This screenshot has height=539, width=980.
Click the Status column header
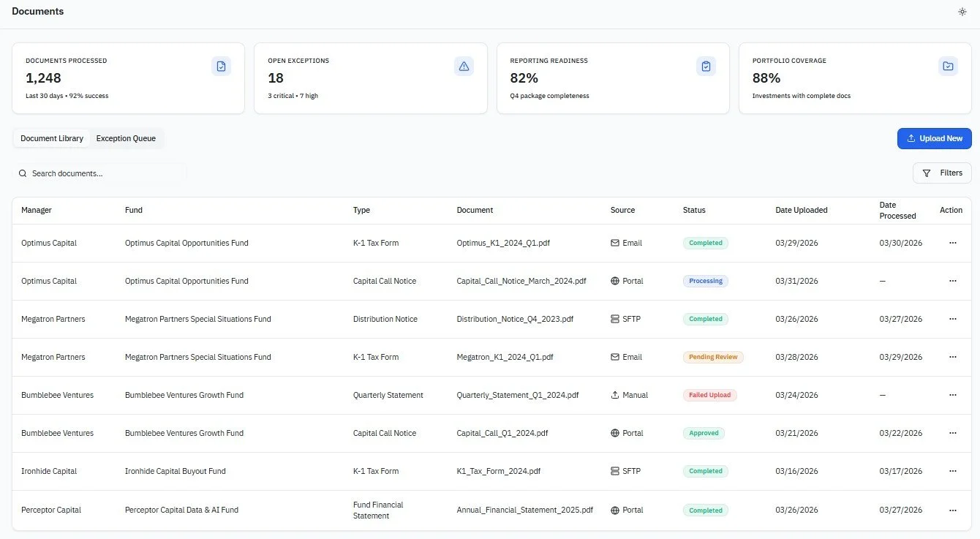pyautogui.click(x=694, y=210)
